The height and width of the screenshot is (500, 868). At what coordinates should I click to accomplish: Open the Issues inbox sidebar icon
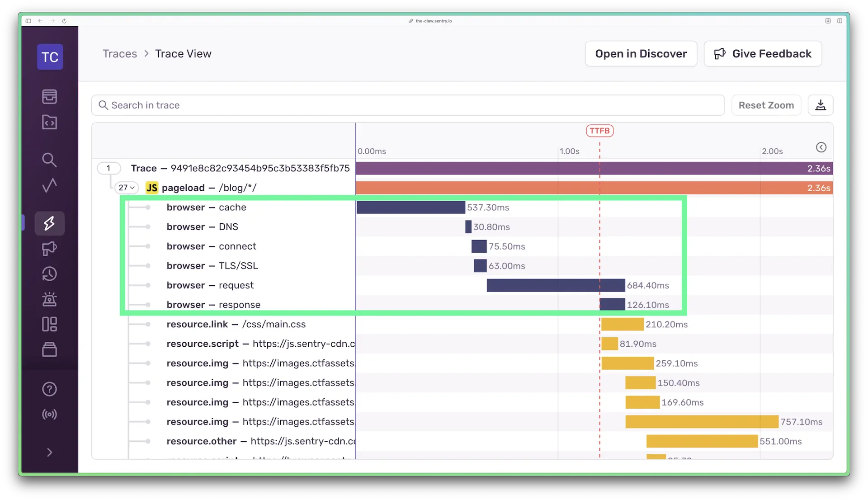click(x=49, y=96)
